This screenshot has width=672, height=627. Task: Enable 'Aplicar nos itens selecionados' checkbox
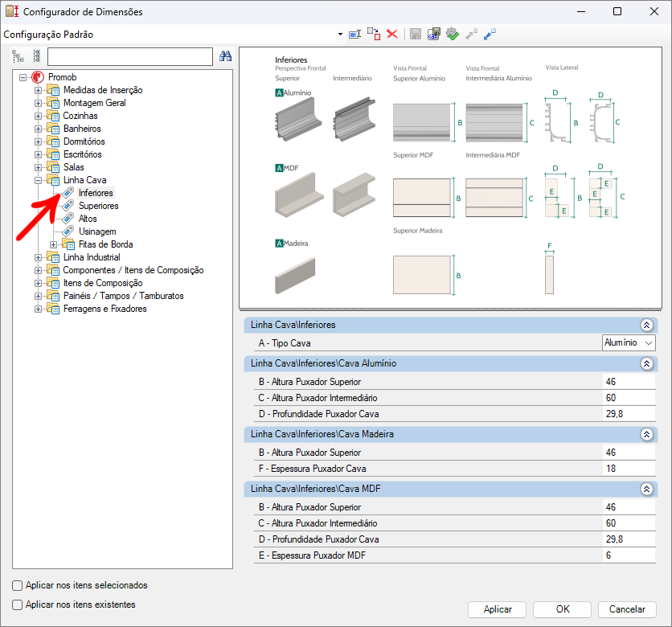tap(18, 586)
